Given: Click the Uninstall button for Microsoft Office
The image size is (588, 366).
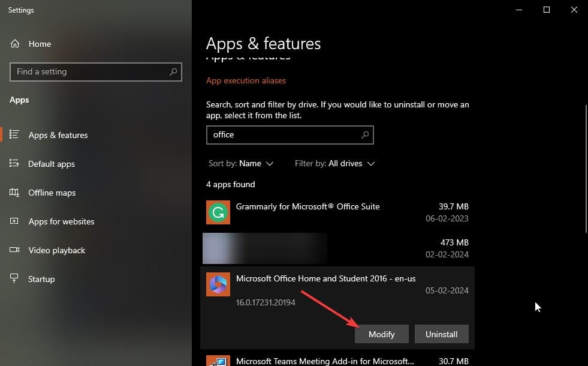Looking at the screenshot, I should tap(441, 334).
